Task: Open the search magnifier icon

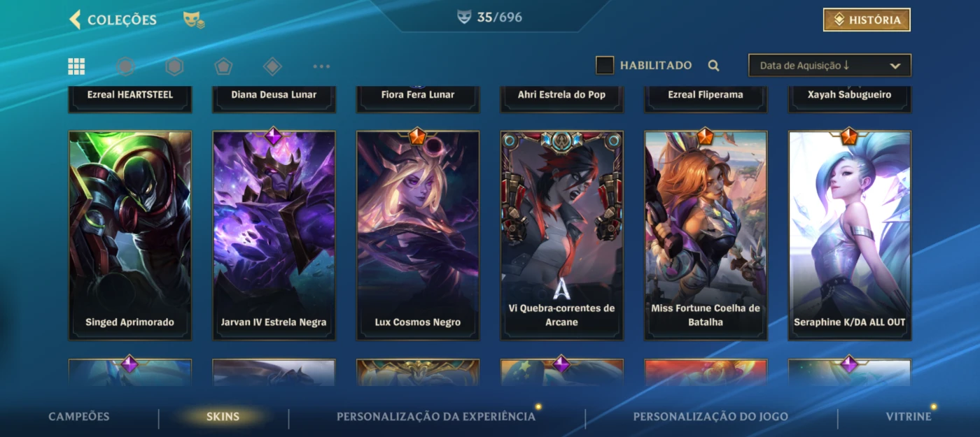Action: pyautogui.click(x=713, y=66)
